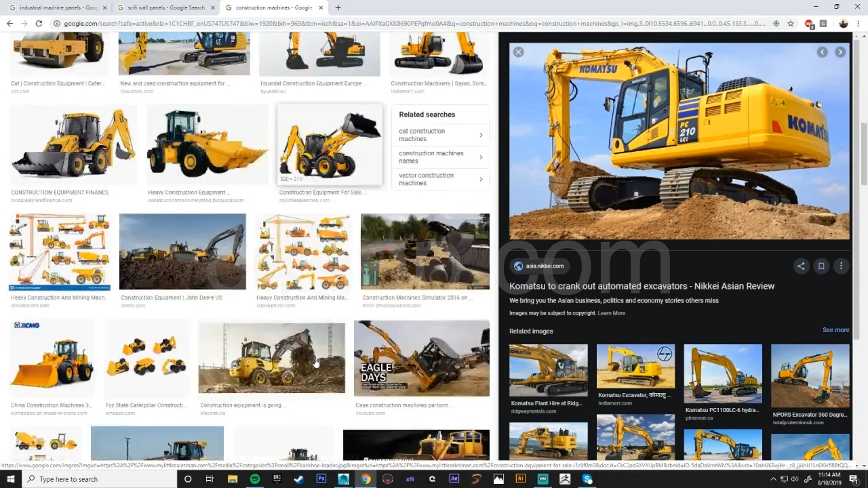Save Komatsu image to collection with bookmark icon
This screenshot has height=488, width=868.
pos(821,266)
